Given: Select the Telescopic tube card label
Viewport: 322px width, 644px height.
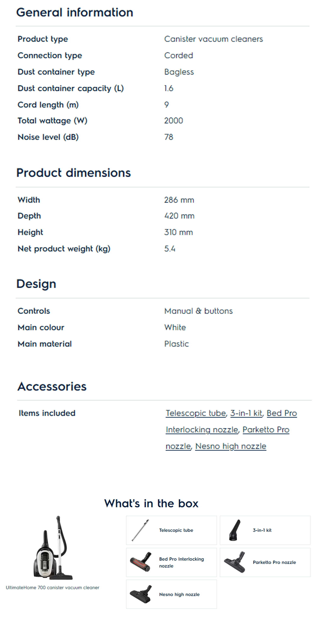Looking at the screenshot, I should click(176, 530).
